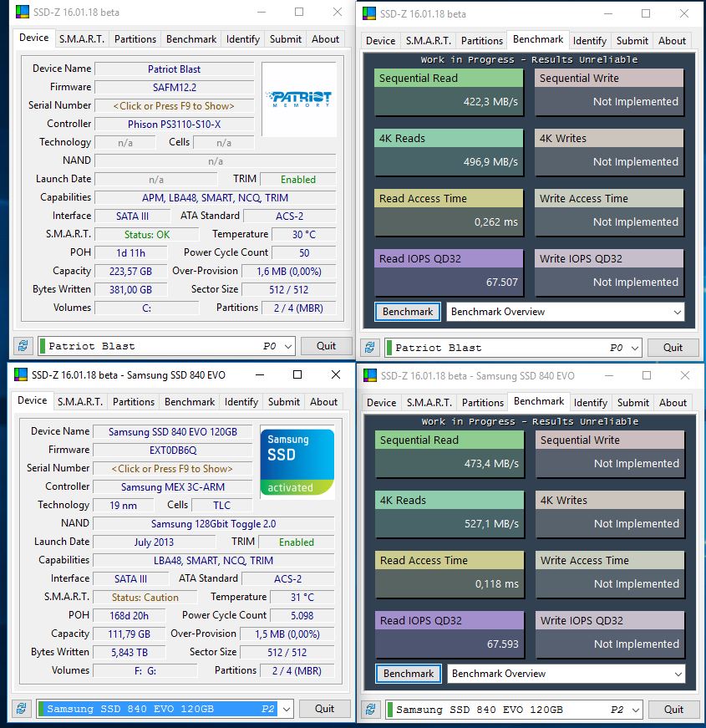
Task: Open Identify tab in Samsung Benchmark window
Action: point(591,403)
